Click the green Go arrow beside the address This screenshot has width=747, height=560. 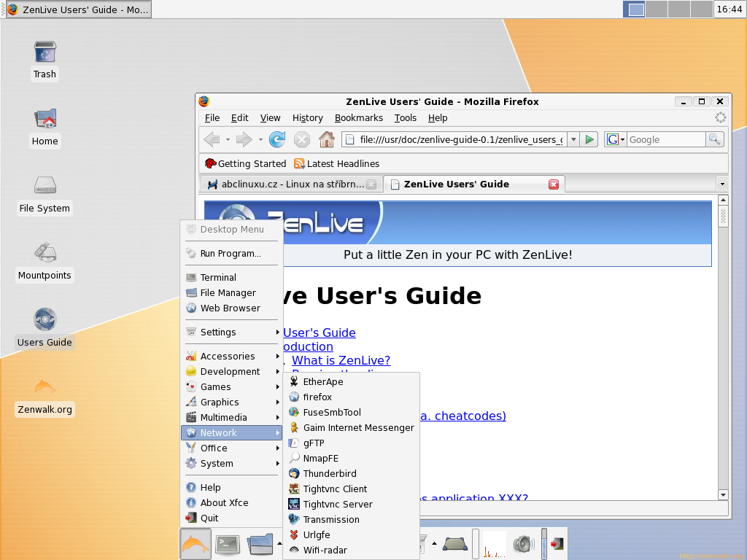[589, 139]
